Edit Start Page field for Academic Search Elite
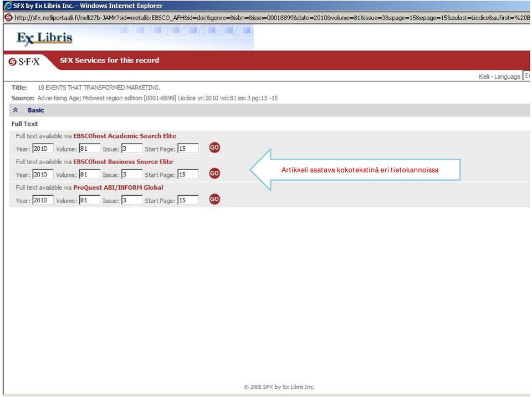This screenshot has width=532, height=397. 188,149
